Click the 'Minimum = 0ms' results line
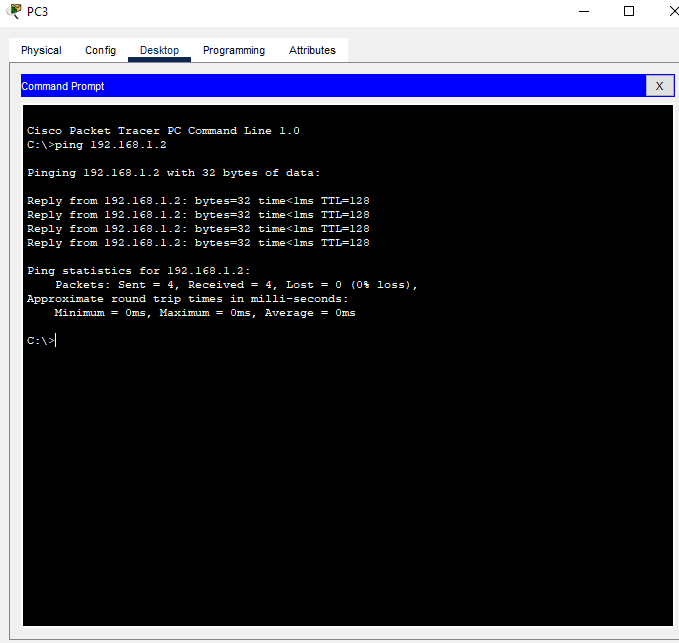679x643 pixels. tap(205, 313)
